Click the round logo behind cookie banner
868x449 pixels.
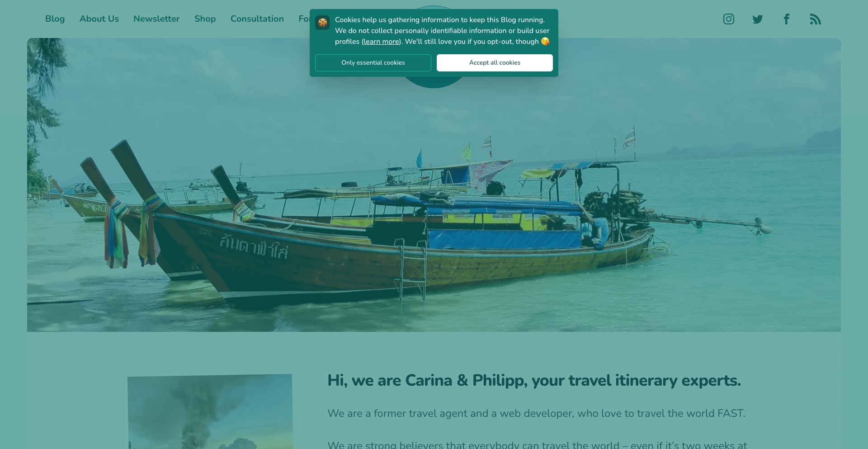[433, 82]
